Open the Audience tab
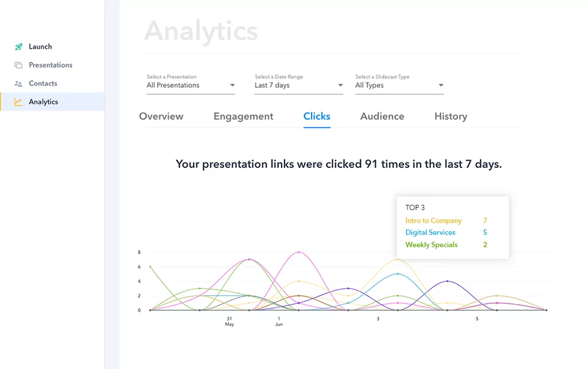Screen dimensions: 588x369 click(x=382, y=117)
